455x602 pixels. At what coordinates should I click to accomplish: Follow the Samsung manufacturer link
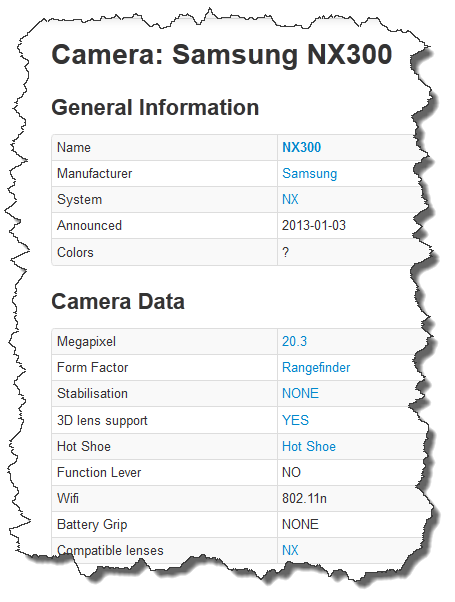coord(309,174)
